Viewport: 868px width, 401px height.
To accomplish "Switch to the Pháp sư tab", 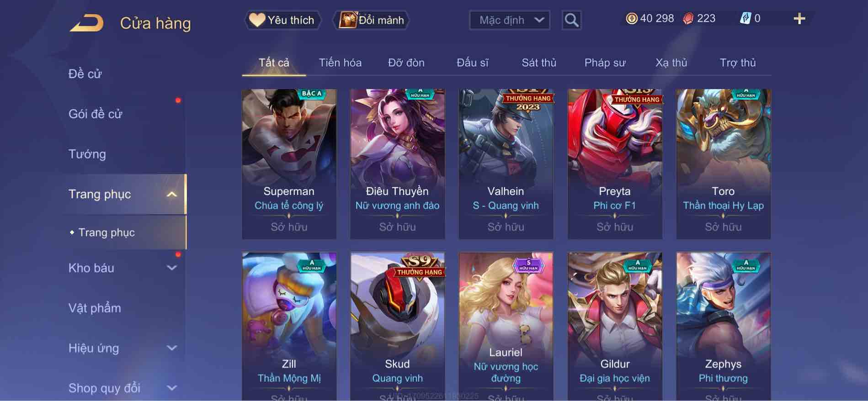I will 605,63.
